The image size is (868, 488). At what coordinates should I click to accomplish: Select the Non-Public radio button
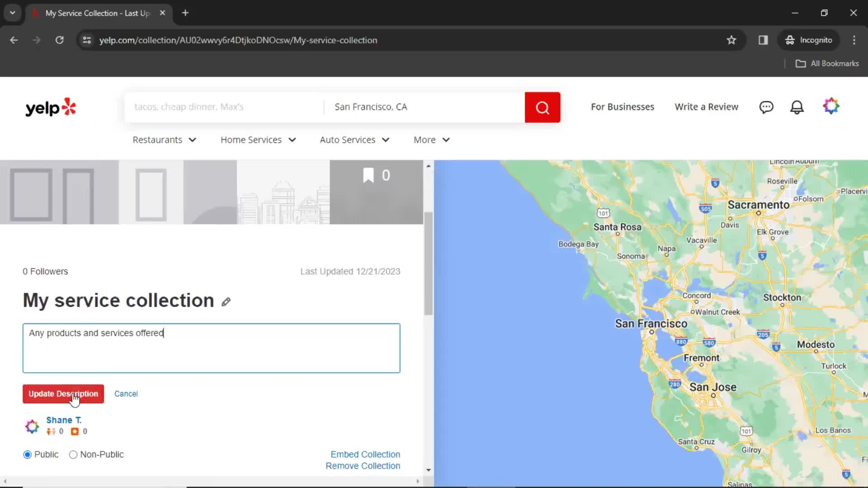(73, 455)
